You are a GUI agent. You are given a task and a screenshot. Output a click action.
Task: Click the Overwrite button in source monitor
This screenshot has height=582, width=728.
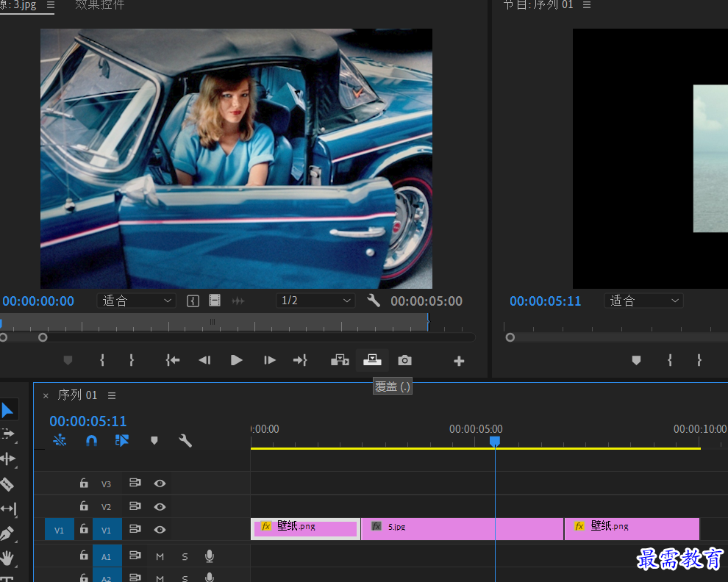(372, 360)
